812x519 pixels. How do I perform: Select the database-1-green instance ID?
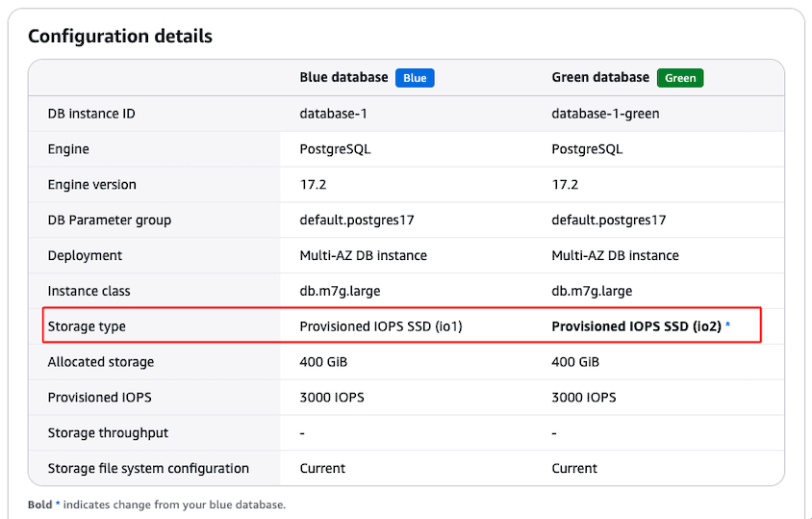605,114
